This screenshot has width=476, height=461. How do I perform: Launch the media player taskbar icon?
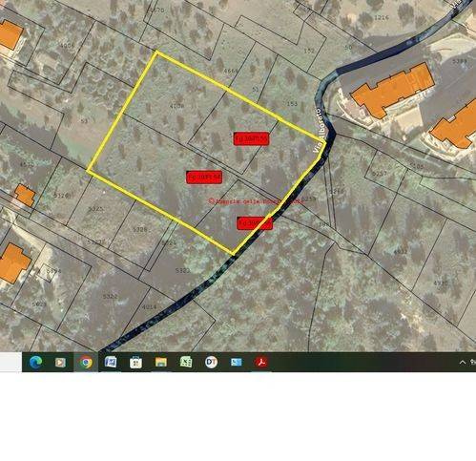pyautogui.click(x=60, y=362)
